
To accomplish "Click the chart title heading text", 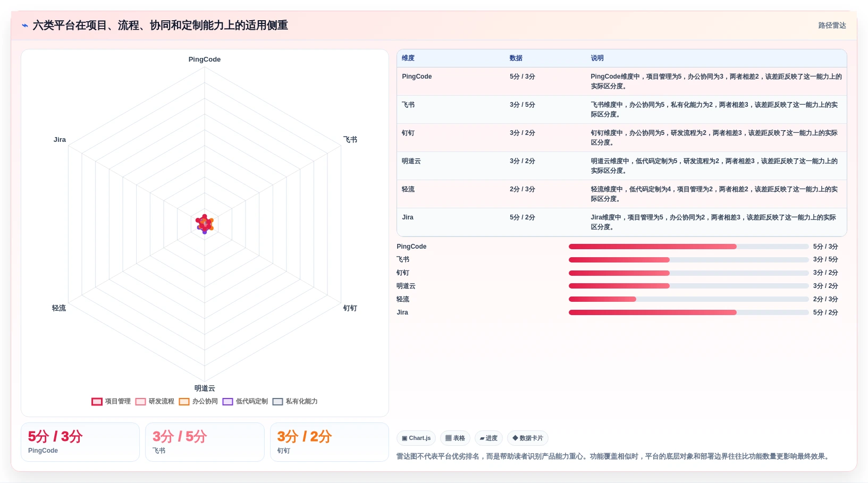I will [x=160, y=26].
